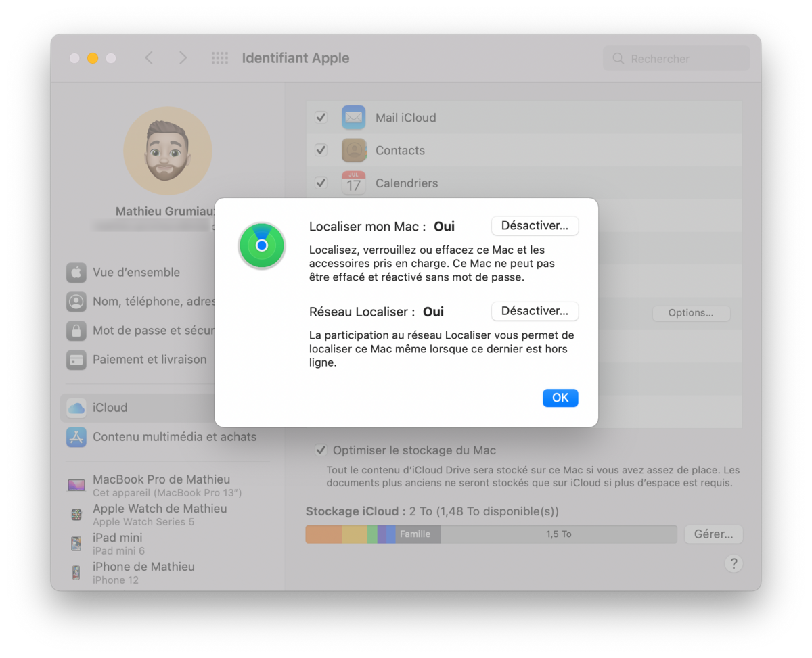
Task: Open the Options… button behind the dialog
Action: 691,313
